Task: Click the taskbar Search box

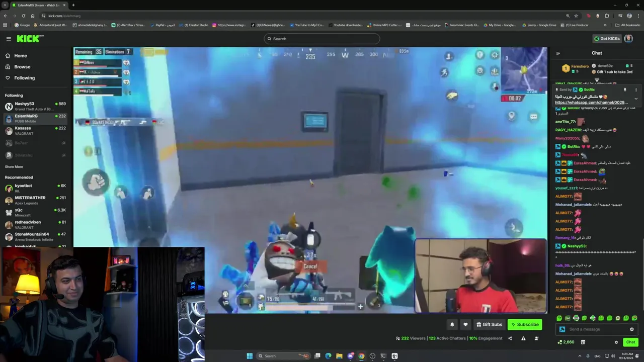Action: 283,356
